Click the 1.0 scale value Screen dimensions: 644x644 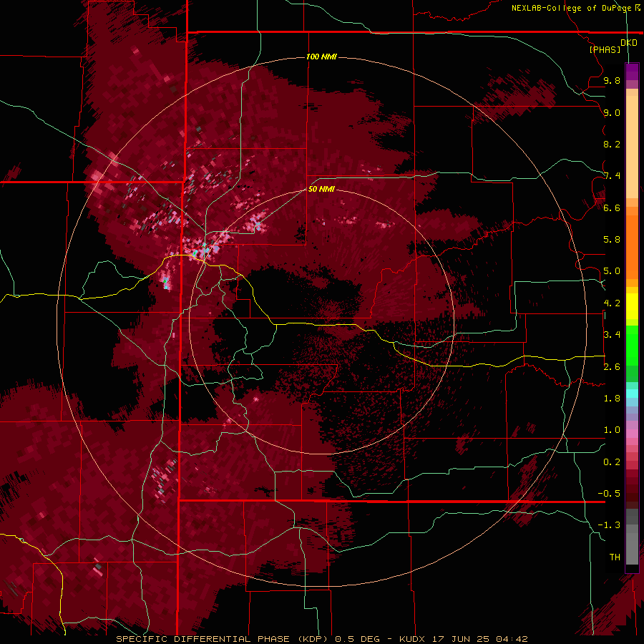coord(612,430)
